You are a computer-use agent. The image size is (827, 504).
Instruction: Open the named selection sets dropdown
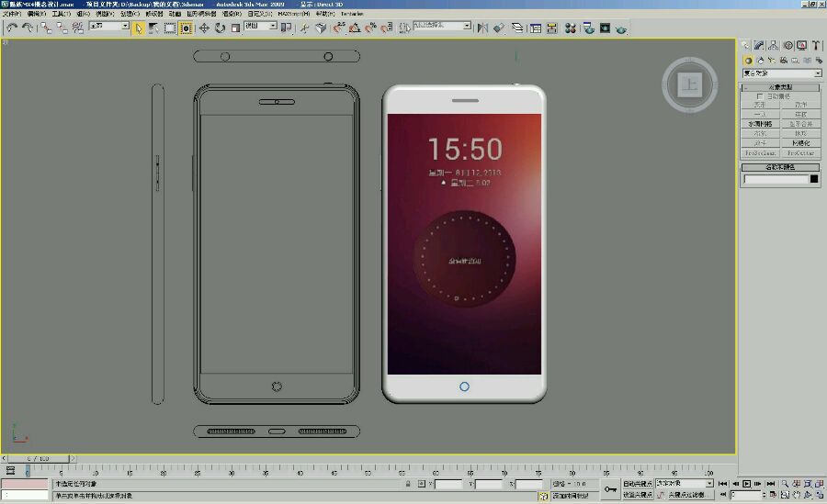(x=442, y=26)
